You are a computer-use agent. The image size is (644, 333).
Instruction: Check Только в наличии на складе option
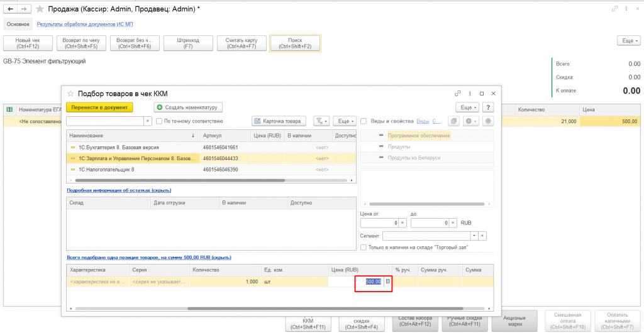click(364, 247)
